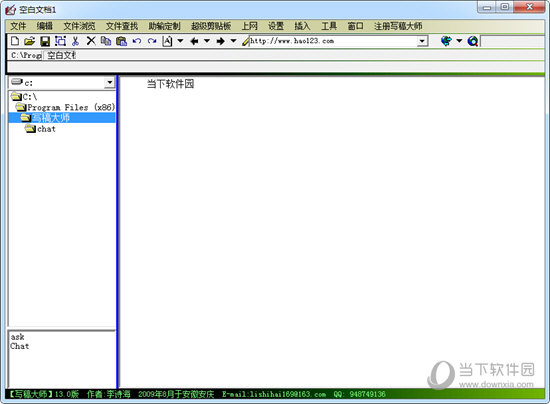Open the 工具 menu
550x404 pixels.
coord(329,26)
